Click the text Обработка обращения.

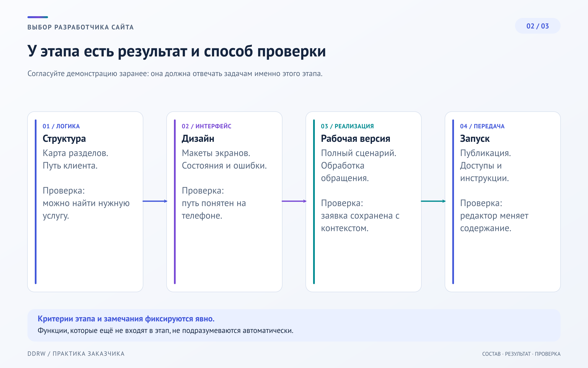(x=345, y=172)
